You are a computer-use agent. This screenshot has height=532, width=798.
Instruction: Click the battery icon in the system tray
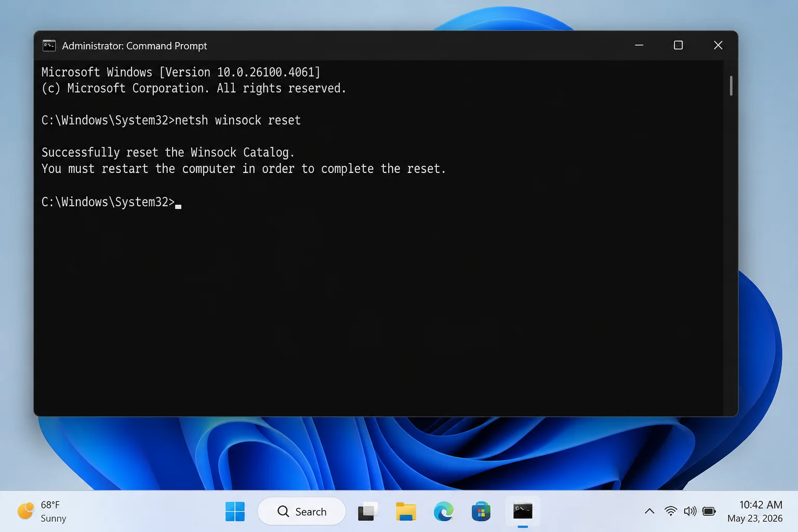click(709, 511)
